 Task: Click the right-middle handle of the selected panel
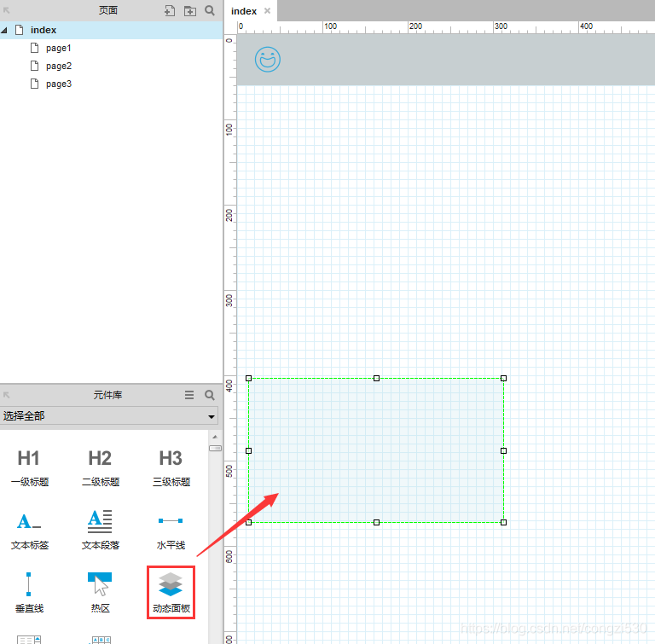pos(504,450)
